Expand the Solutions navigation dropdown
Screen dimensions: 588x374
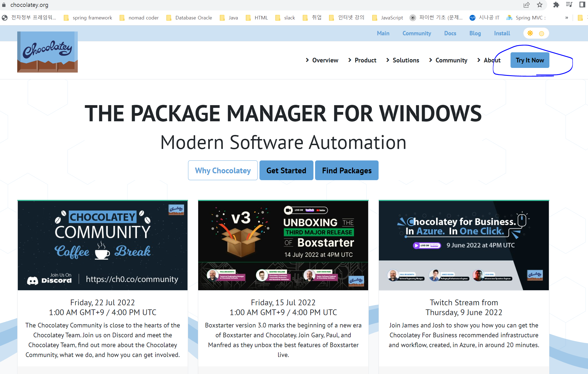pos(402,60)
